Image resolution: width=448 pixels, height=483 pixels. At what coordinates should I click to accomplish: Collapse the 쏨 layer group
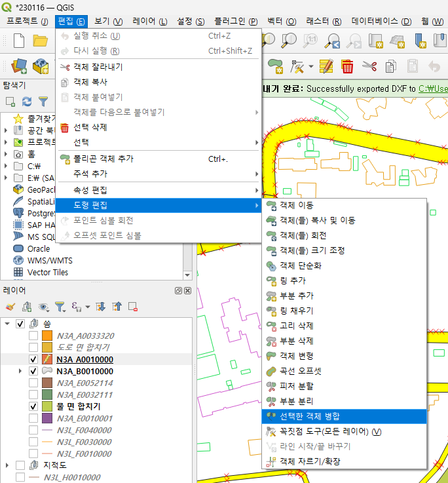(7, 324)
